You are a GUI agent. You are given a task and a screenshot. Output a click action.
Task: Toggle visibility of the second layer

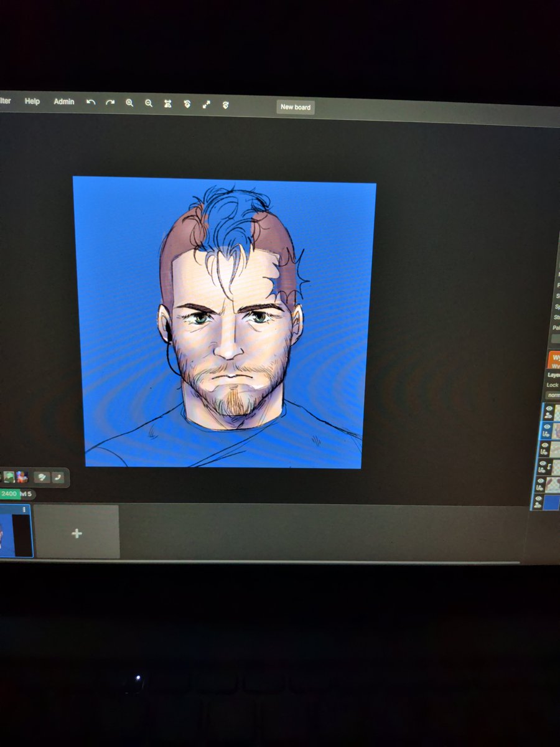tap(548, 427)
